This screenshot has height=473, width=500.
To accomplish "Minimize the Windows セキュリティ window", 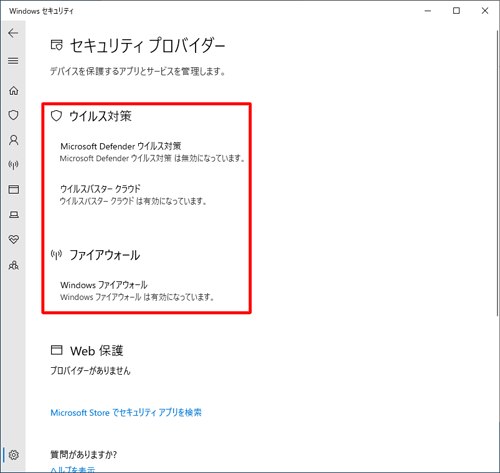I will [428, 11].
